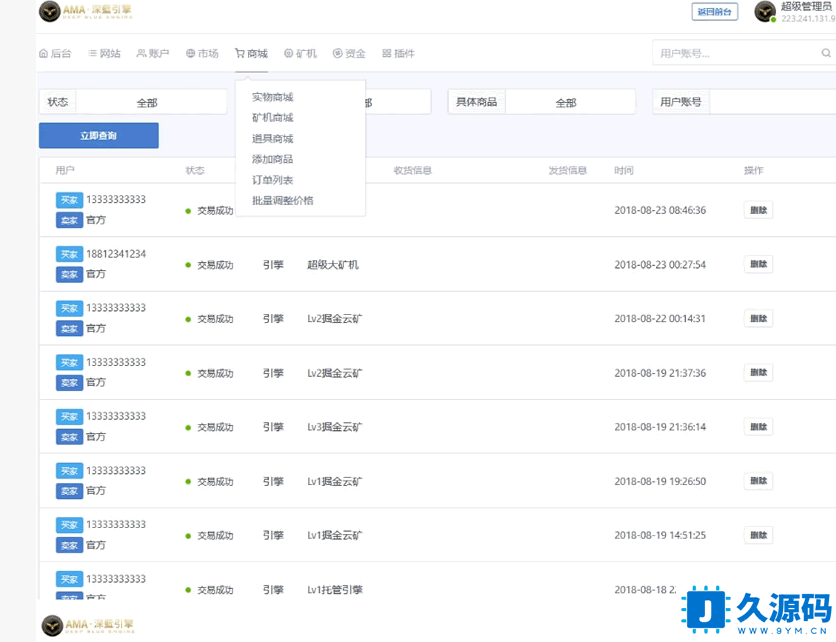Expand the 状态 filter dropdown

(x=150, y=102)
